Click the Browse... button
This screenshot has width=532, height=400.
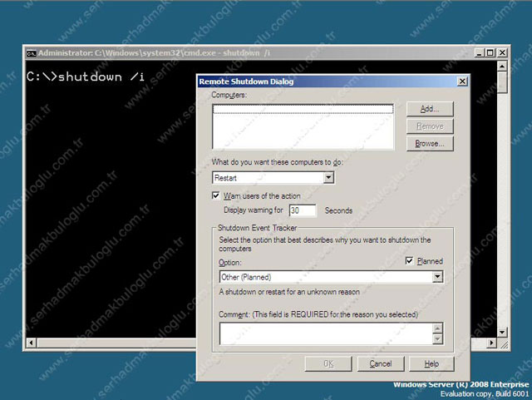tap(430, 144)
